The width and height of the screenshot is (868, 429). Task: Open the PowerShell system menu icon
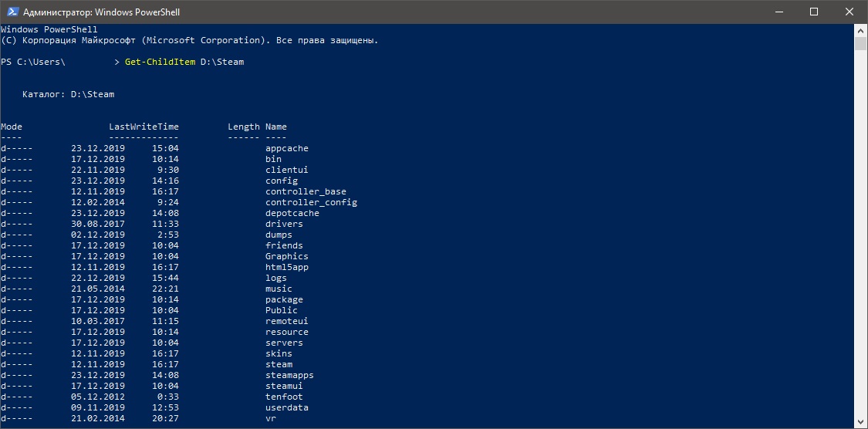[11, 12]
